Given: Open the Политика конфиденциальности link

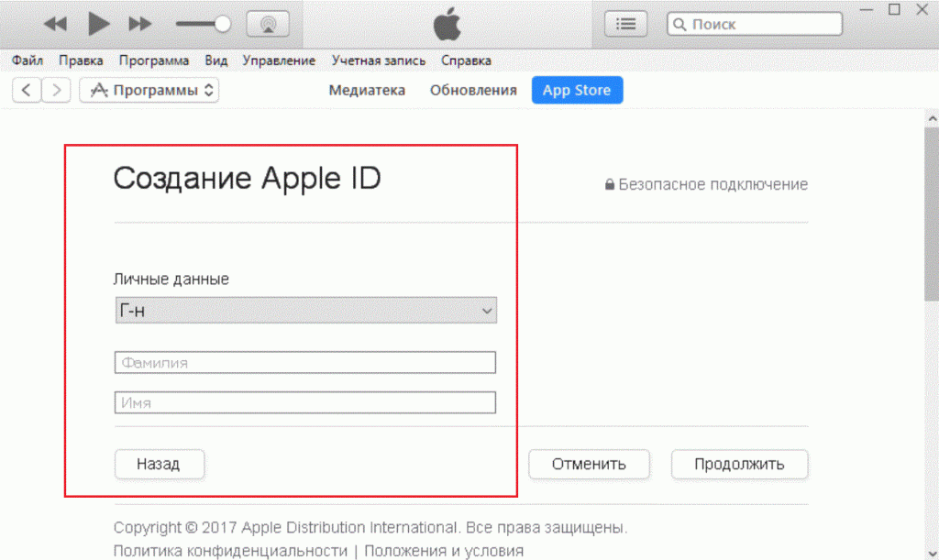Looking at the screenshot, I should click(230, 551).
